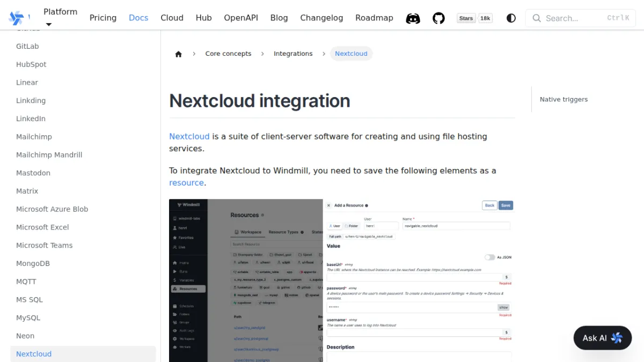Click the 18k stars count
The width and height of the screenshot is (644, 362).
tap(485, 18)
